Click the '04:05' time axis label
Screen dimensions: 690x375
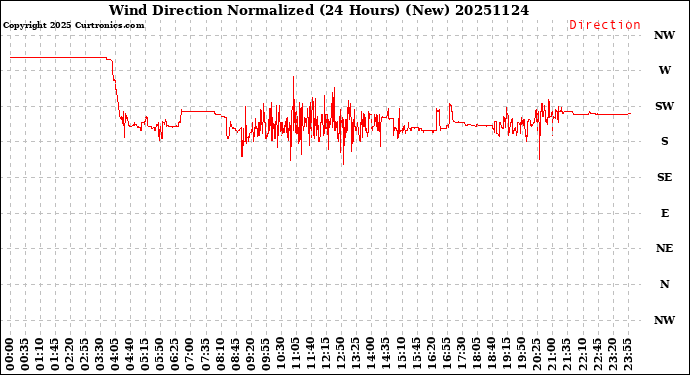pos(115,355)
